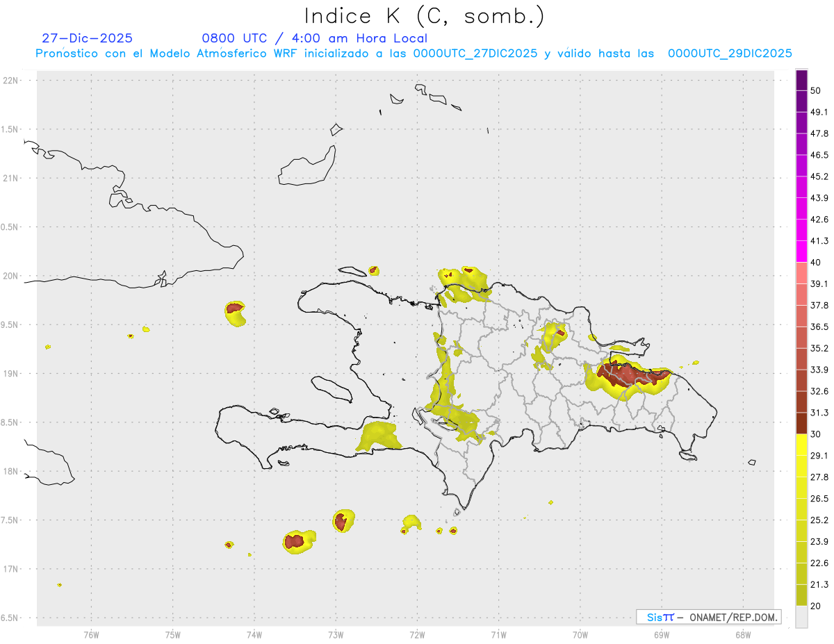This screenshot has width=834, height=644.
Task: Click the "31.3" colorbar label
Action: click(x=819, y=413)
